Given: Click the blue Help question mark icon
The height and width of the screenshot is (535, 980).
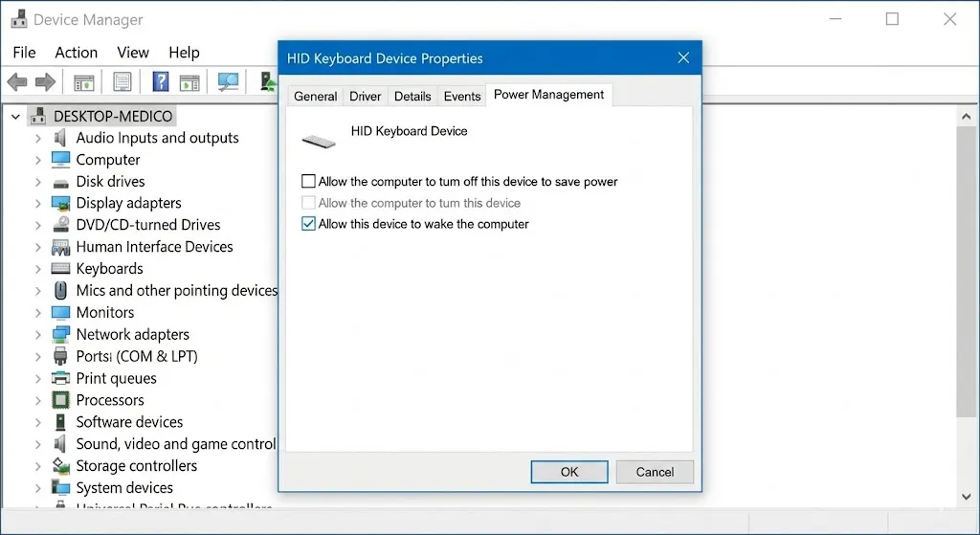Looking at the screenshot, I should point(161,82).
